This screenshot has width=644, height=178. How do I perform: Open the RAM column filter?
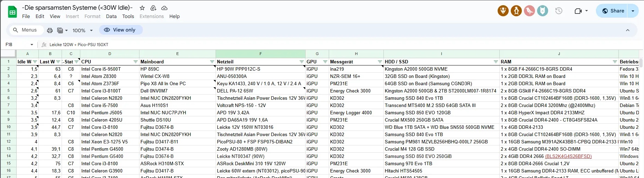[615, 62]
